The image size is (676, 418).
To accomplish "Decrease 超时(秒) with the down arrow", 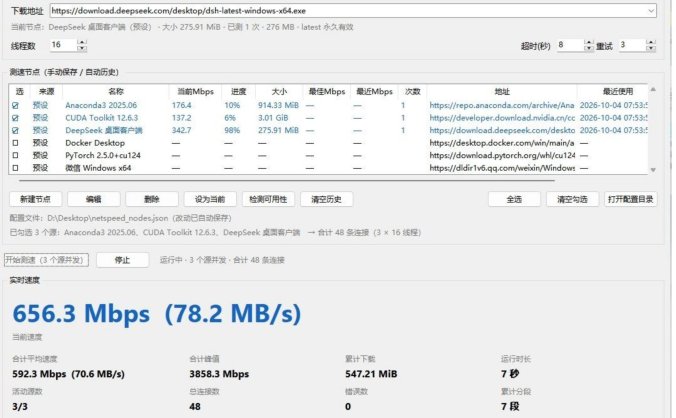I will click(588, 48).
